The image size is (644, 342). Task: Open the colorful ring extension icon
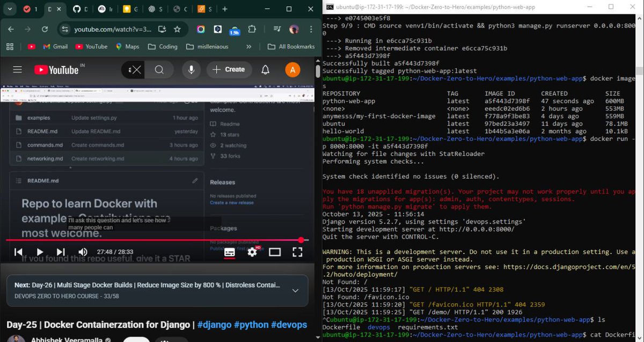pos(201,29)
